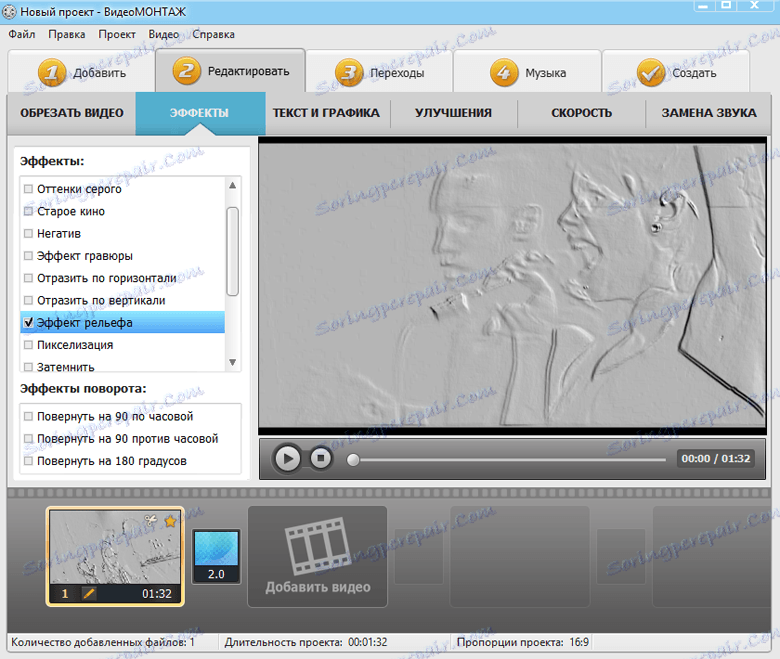
Task: Open the 2.0 transition tile
Action: click(216, 556)
